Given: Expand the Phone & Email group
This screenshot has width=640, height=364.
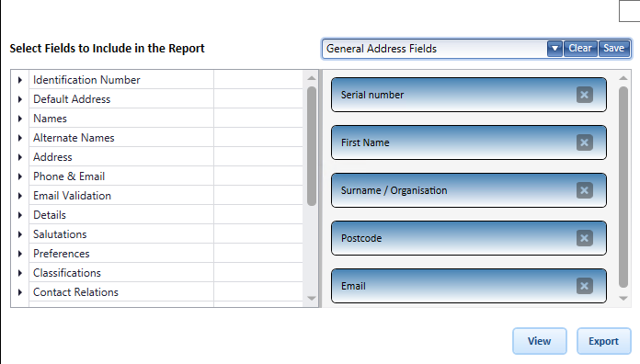Looking at the screenshot, I should click(20, 176).
